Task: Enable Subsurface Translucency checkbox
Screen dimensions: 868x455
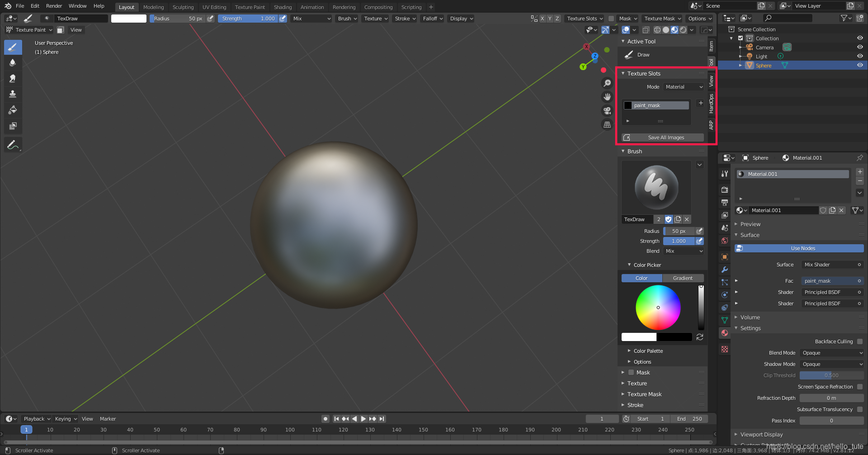Action: point(860,409)
